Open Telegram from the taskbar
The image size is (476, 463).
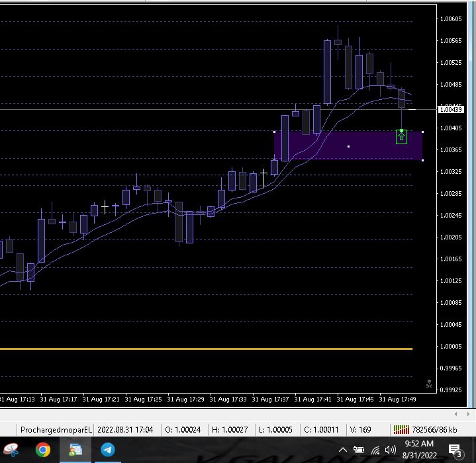(107, 449)
